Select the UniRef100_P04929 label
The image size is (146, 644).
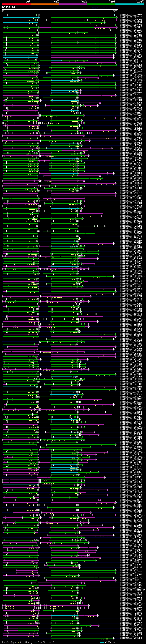pos(131,181)
